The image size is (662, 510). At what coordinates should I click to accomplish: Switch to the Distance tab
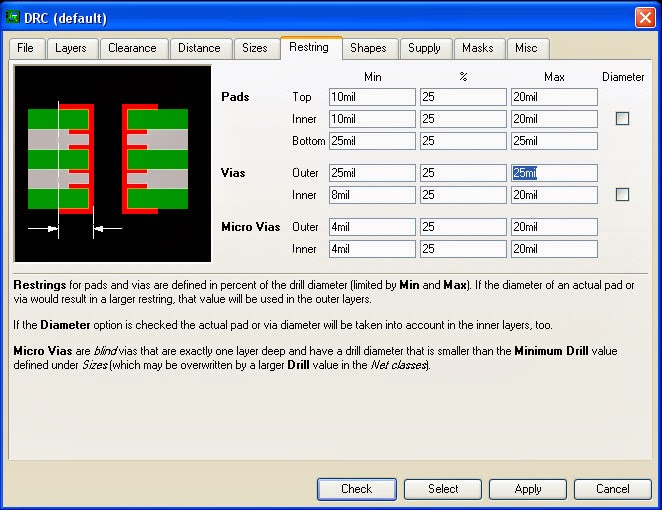(199, 48)
